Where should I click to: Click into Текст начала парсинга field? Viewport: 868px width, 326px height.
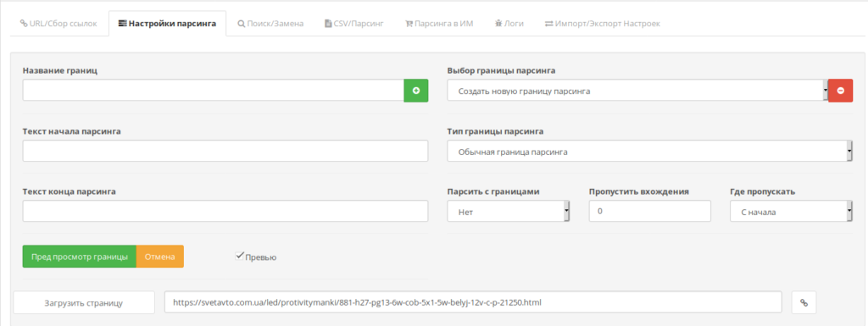pyautogui.click(x=225, y=151)
